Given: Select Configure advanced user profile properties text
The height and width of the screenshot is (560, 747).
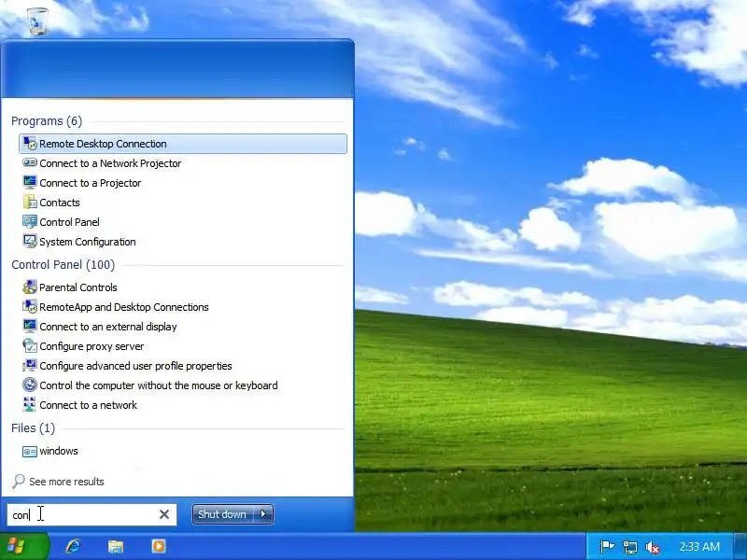Looking at the screenshot, I should click(135, 366).
